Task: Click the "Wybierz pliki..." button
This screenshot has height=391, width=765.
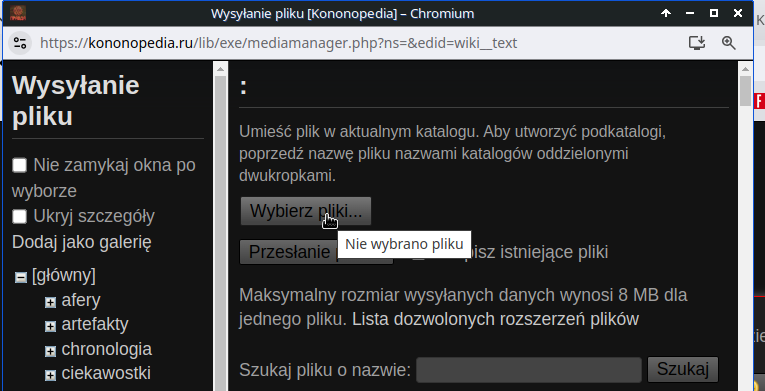Action: pyautogui.click(x=306, y=211)
